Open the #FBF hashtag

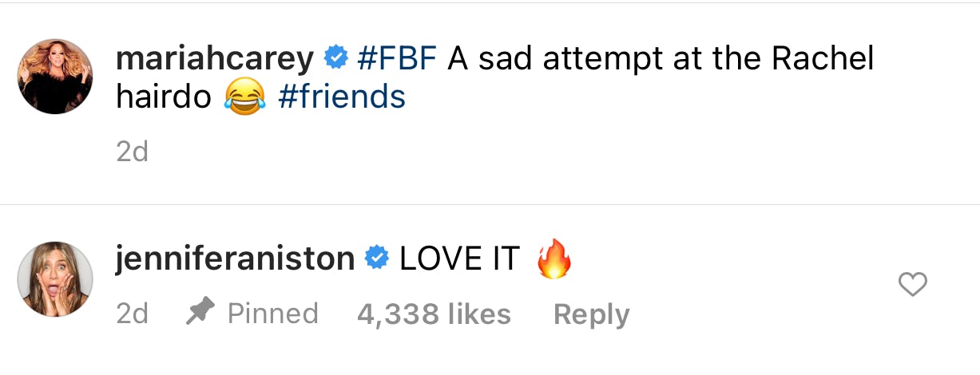pos(397,58)
